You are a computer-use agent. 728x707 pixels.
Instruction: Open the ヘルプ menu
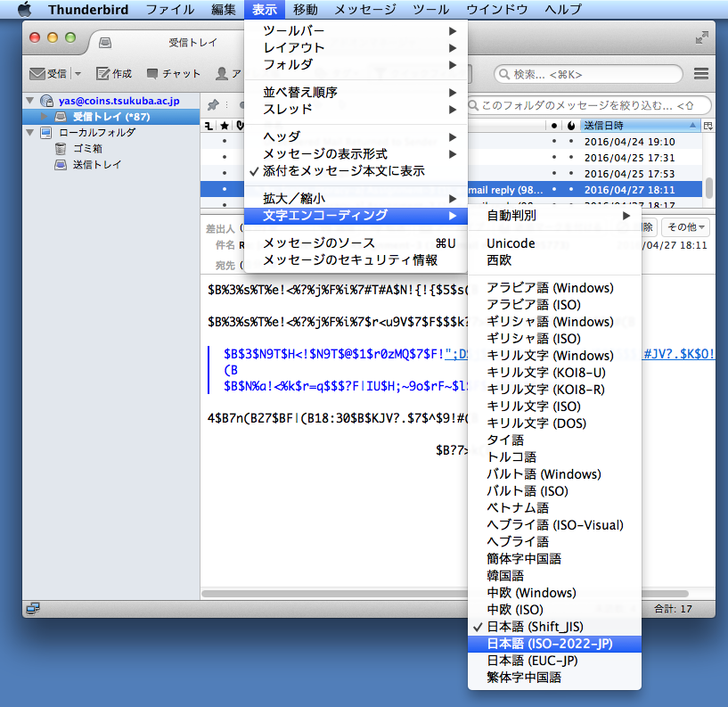[x=563, y=9]
